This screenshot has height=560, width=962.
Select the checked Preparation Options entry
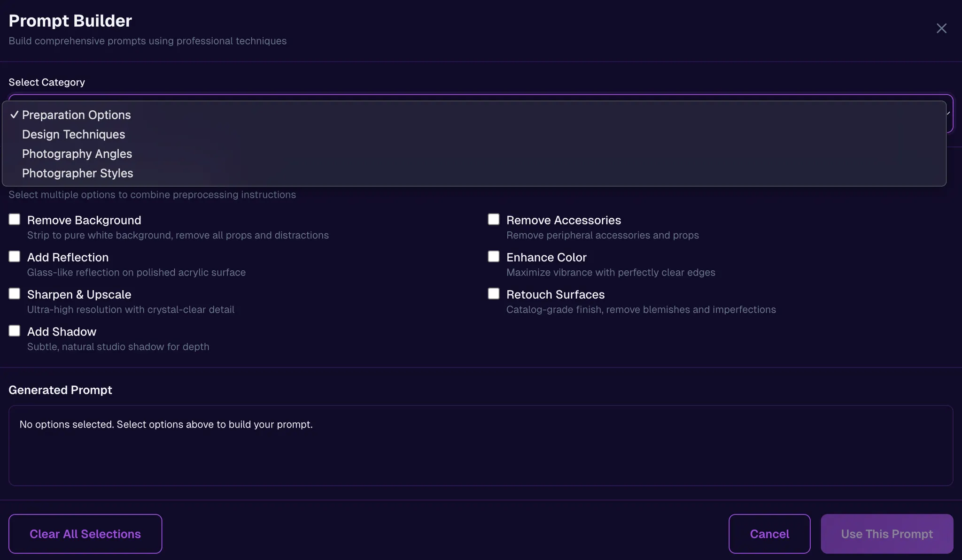(76, 115)
